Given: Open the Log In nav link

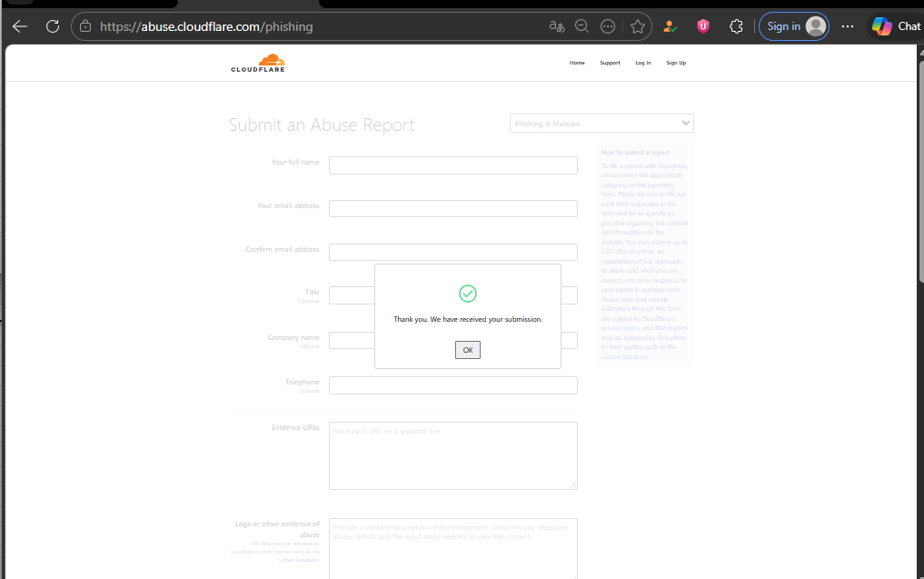Looking at the screenshot, I should coord(643,63).
